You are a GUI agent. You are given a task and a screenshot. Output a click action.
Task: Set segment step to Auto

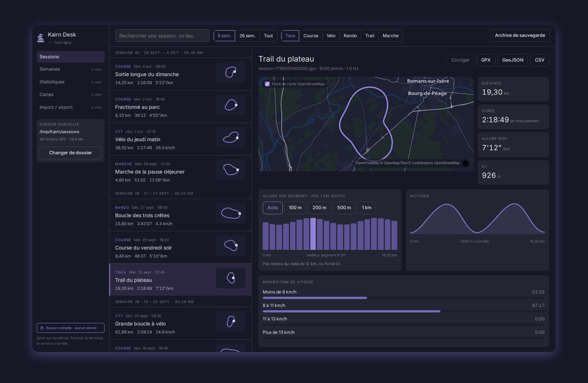pos(273,208)
